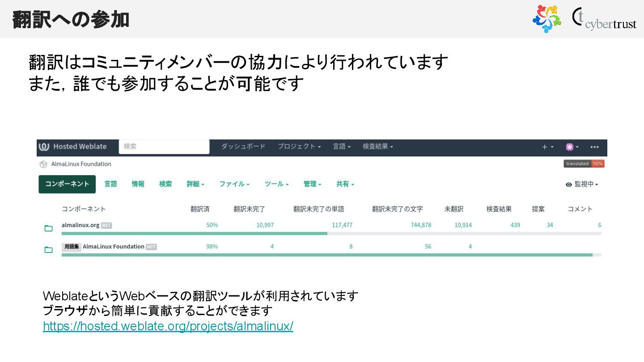This screenshot has height=362, width=644.
Task: Toggle the 監視中 watching eye dropdown
Action: (x=582, y=184)
